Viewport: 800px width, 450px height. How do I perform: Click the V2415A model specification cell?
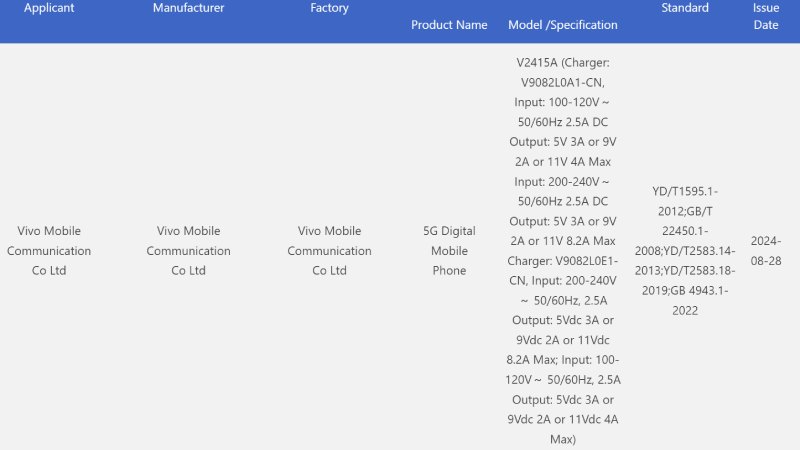563,251
